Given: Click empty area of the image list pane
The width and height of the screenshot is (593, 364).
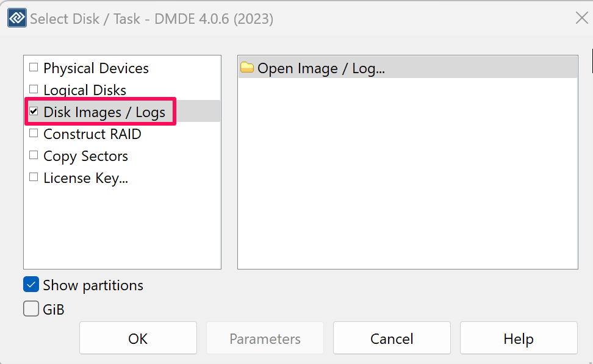Looking at the screenshot, I should 407,183.
